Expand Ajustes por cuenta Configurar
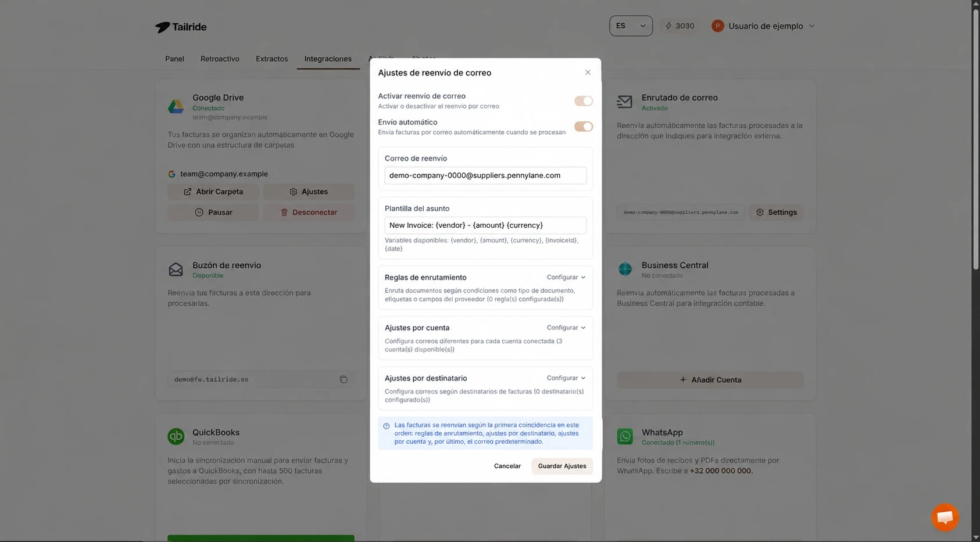Viewport: 980px width, 542px height. coord(566,328)
